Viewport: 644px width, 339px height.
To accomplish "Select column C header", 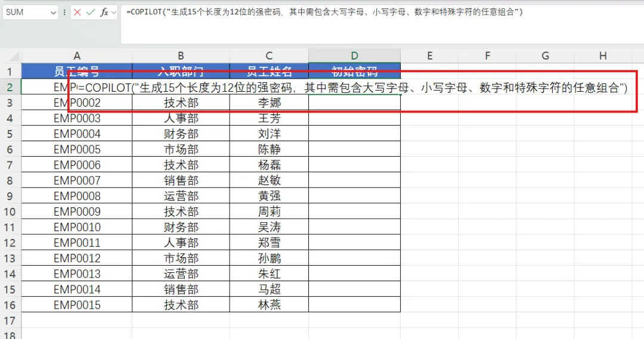I will click(x=269, y=56).
